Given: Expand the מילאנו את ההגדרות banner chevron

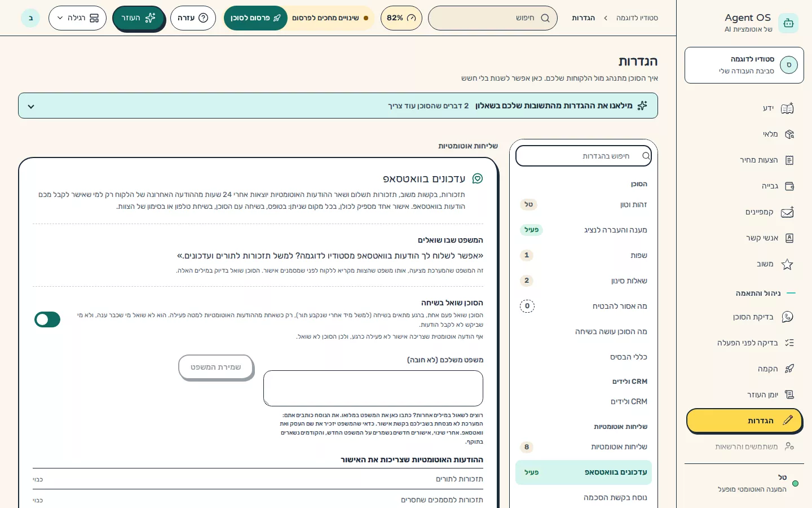Looking at the screenshot, I should pos(31,106).
